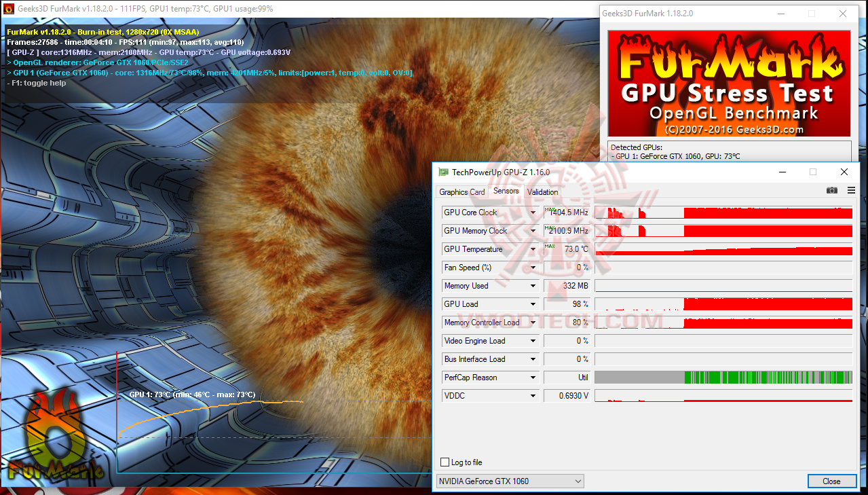Open the GPU Memory Clock sensor dropdown
The image size is (868, 495).
click(x=534, y=231)
